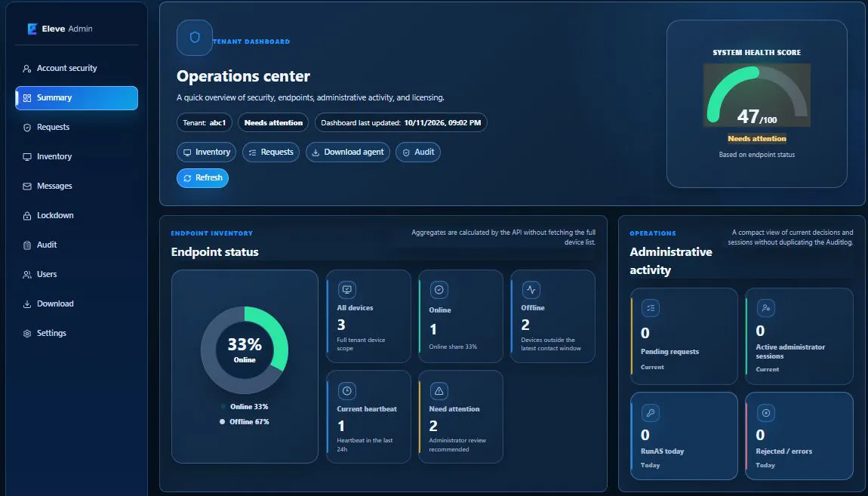Click the Settings gear icon
Screen dimensions: 868x496
(26, 333)
